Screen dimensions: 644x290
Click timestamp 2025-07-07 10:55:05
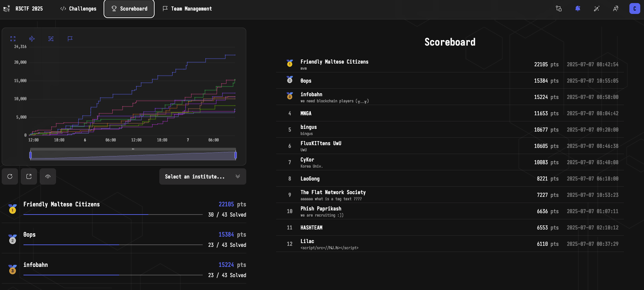tap(592, 81)
